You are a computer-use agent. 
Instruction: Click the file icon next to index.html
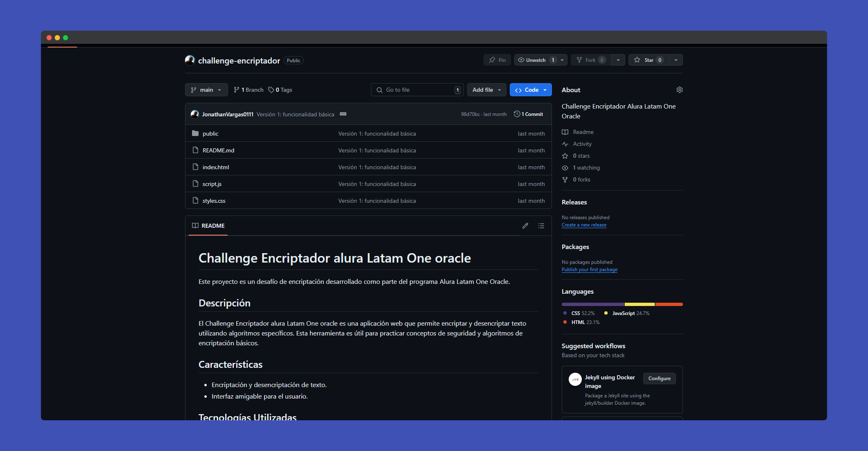195,167
